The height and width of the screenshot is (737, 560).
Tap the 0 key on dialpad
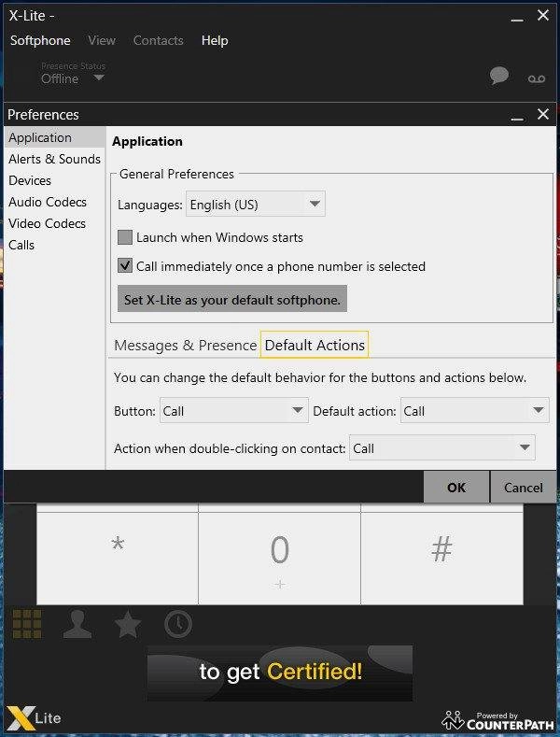coord(279,558)
